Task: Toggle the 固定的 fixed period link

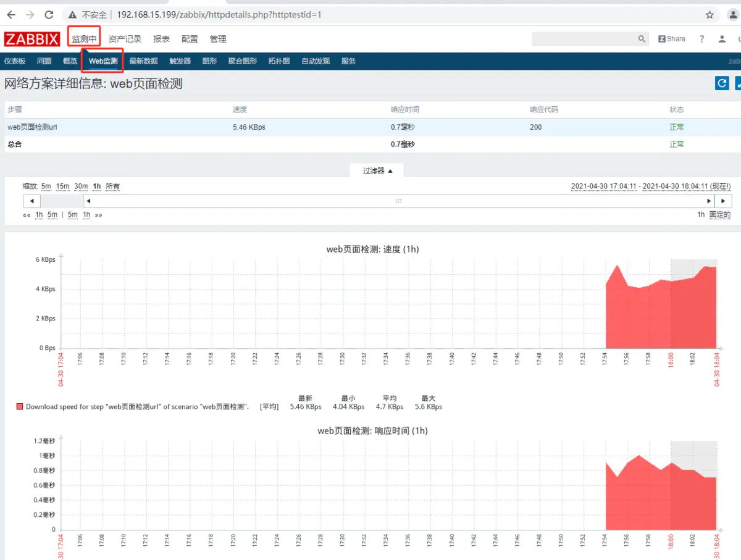Action: [720, 215]
